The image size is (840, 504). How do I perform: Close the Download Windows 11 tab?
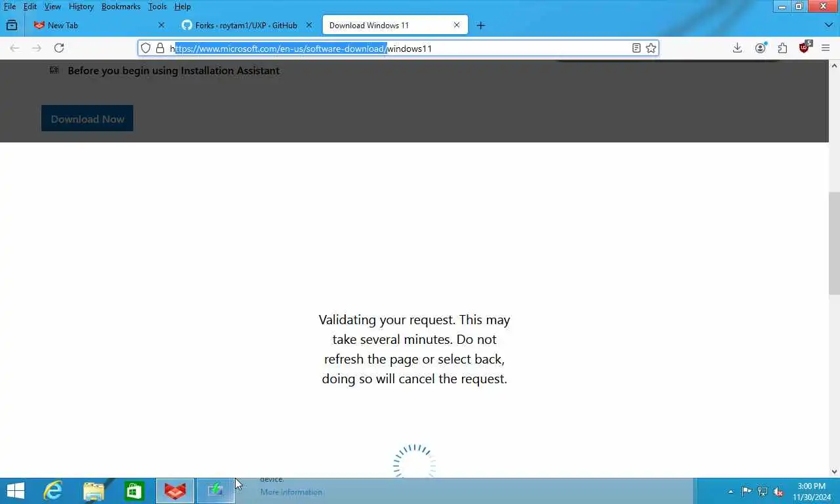pos(457,25)
